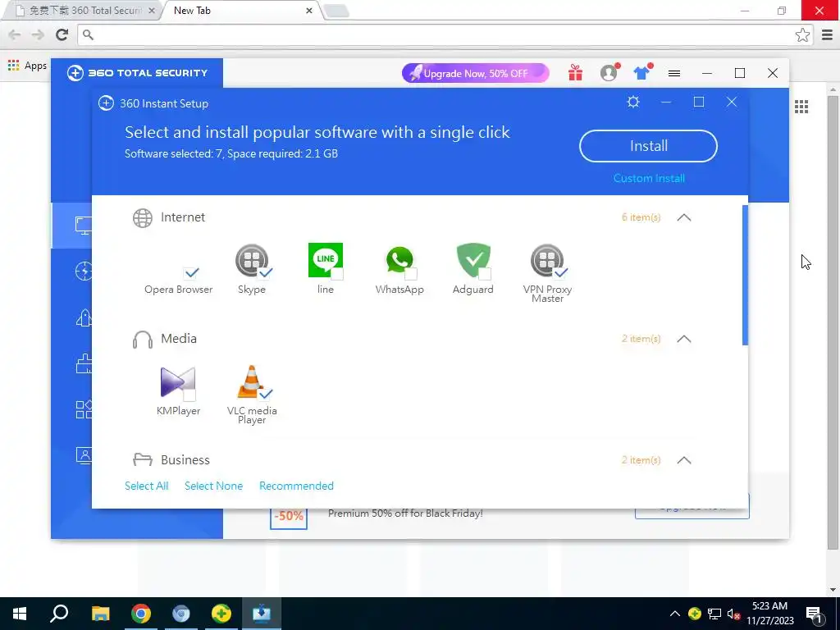
Task: Open the gift box icon in 360 Total Security
Action: coord(575,73)
